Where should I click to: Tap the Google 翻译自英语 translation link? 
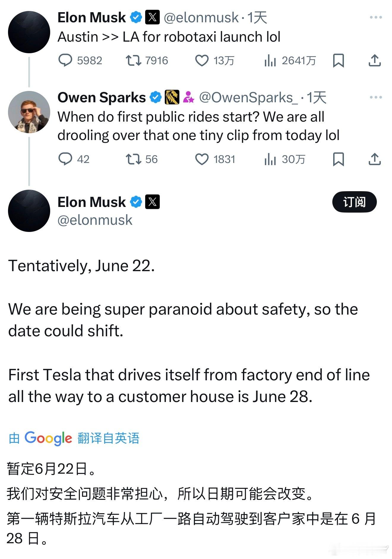[74, 438]
